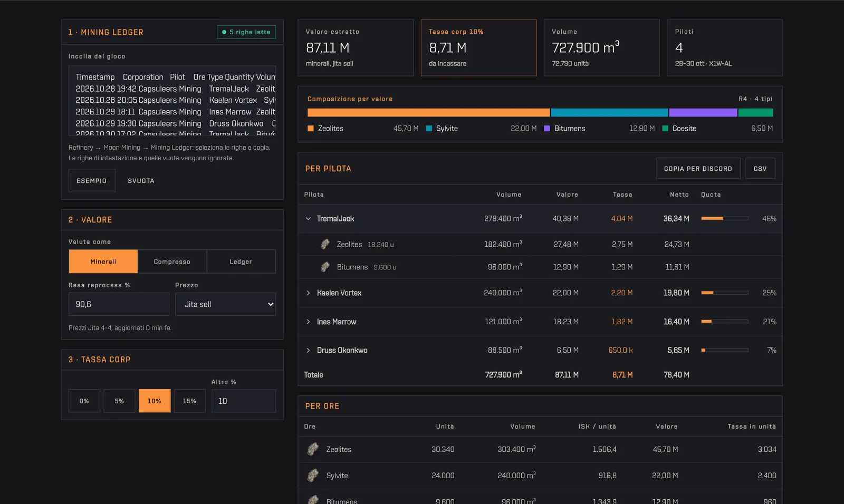The height and width of the screenshot is (504, 844).
Task: Switch valuation to Compresso
Action: click(172, 261)
